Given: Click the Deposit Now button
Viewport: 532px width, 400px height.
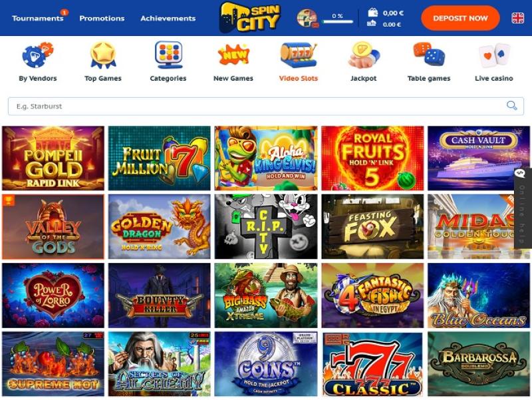Looking at the screenshot, I should pos(460,18).
